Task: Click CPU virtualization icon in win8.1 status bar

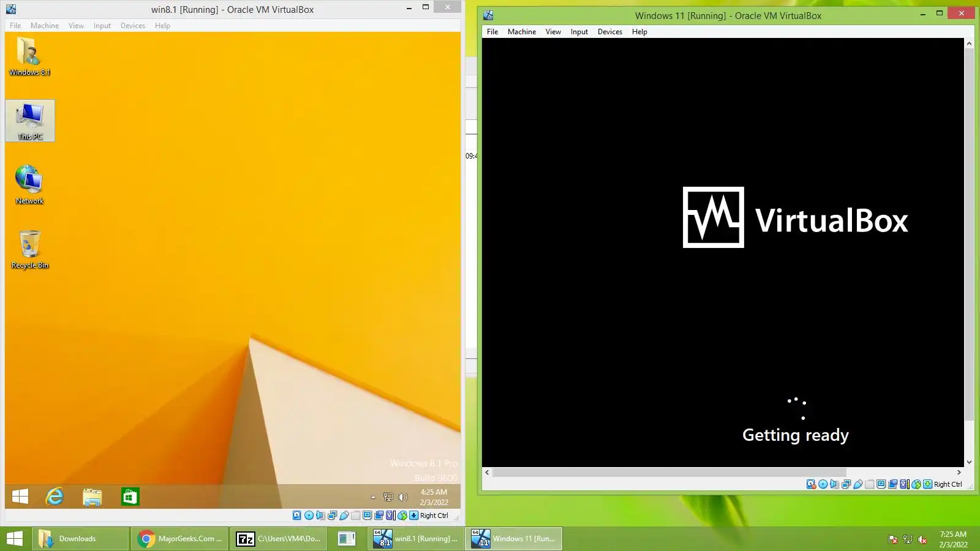Action: tap(391, 515)
